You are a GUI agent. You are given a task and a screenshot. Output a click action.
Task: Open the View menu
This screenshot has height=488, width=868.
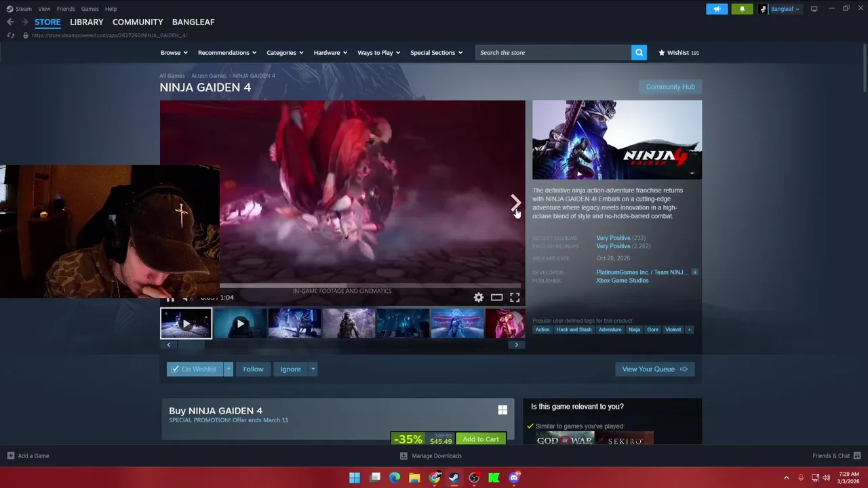44,9
